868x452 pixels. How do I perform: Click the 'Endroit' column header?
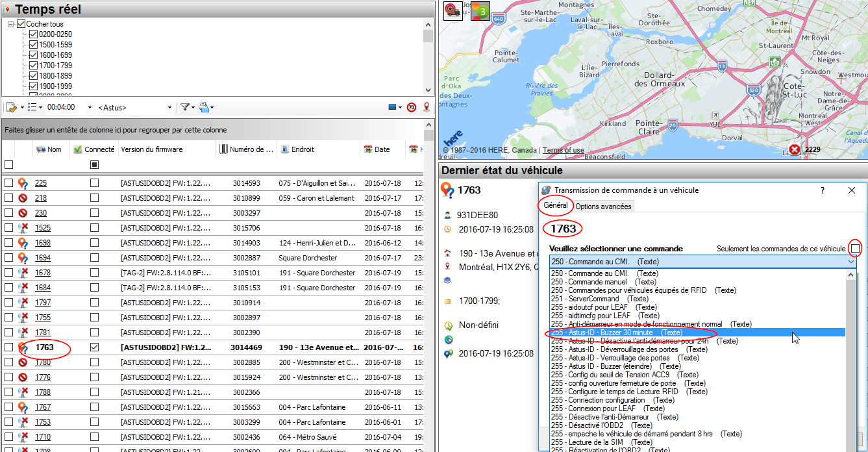tap(303, 149)
